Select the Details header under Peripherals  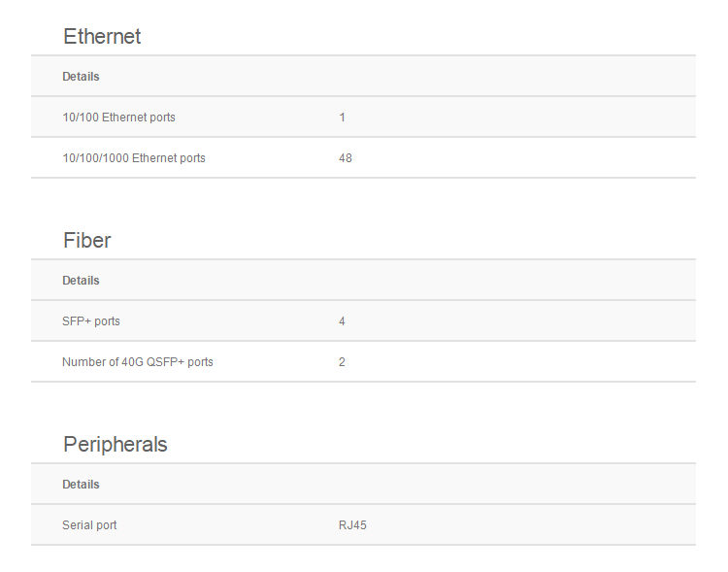(x=81, y=485)
